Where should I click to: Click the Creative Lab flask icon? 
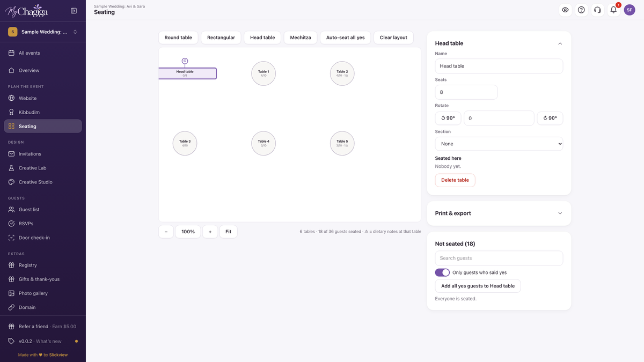(11, 168)
